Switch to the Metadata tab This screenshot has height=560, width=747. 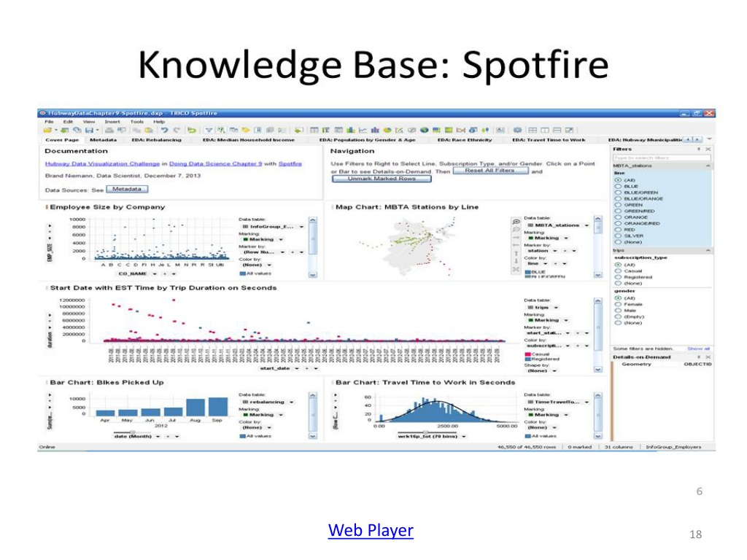(103, 140)
